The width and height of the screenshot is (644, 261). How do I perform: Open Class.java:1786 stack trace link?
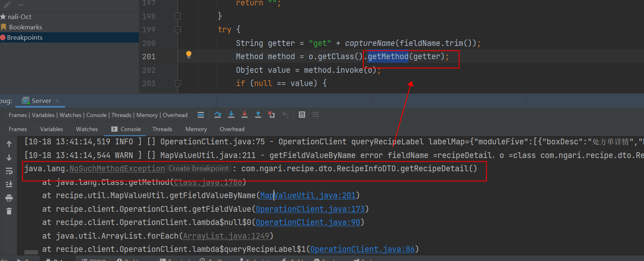click(208, 182)
